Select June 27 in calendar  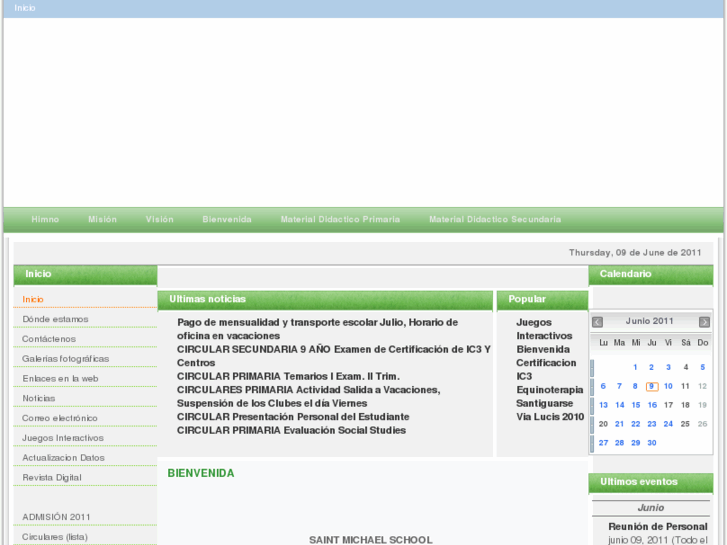point(603,443)
